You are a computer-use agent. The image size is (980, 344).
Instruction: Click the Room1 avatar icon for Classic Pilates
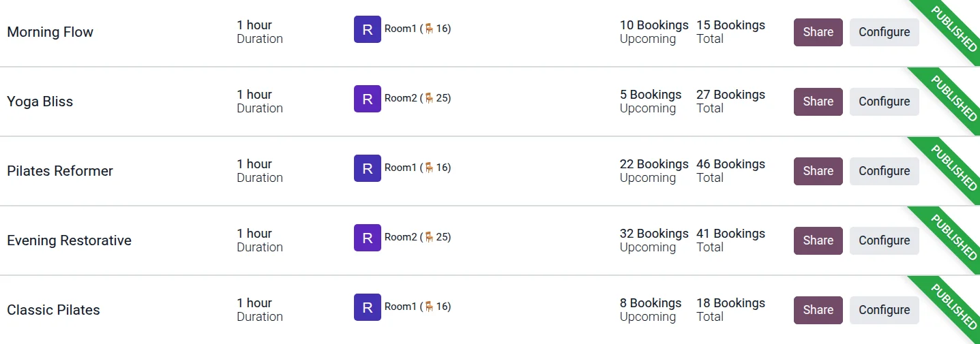367,307
